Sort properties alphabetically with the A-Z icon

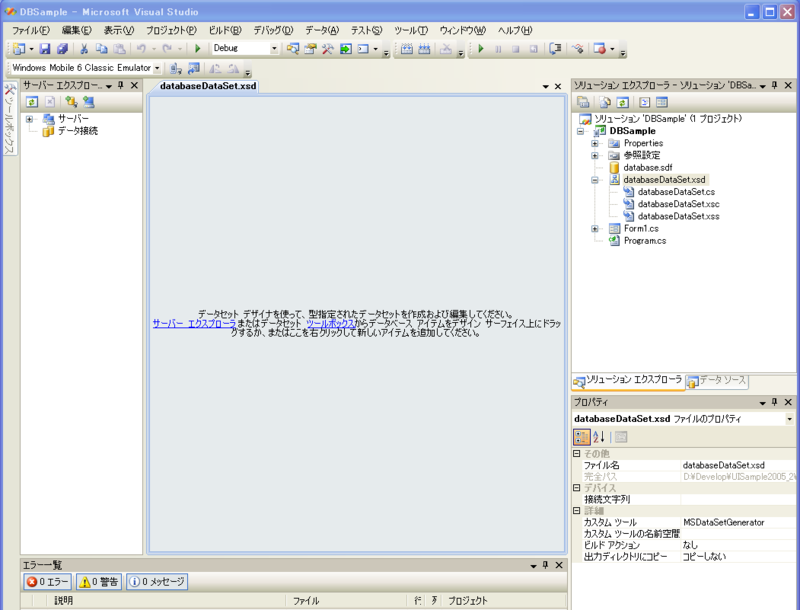point(599,437)
